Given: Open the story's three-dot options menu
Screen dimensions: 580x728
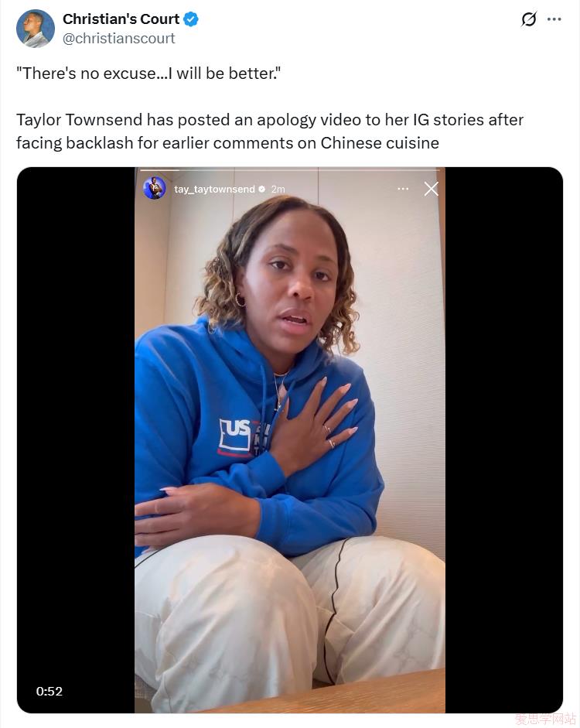Looking at the screenshot, I should 403,189.
